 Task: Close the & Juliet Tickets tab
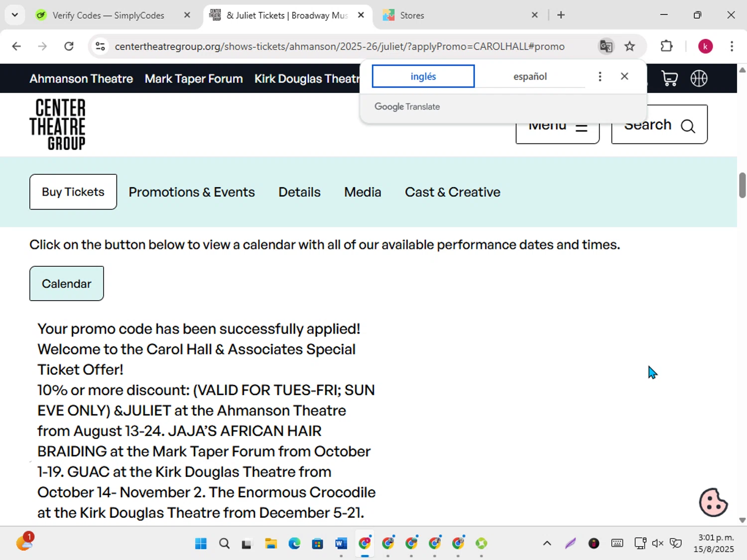(x=361, y=15)
